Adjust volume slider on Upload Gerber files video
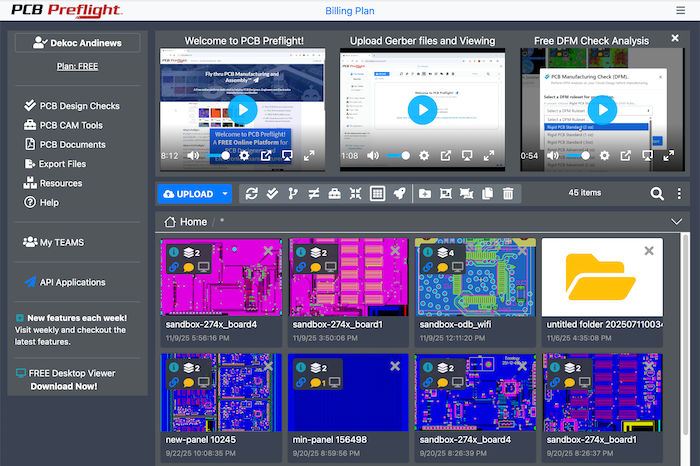700x466 pixels. tap(398, 156)
